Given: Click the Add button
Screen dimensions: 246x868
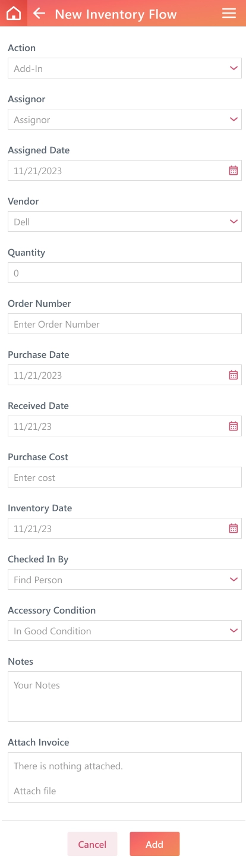Looking at the screenshot, I should (154, 844).
